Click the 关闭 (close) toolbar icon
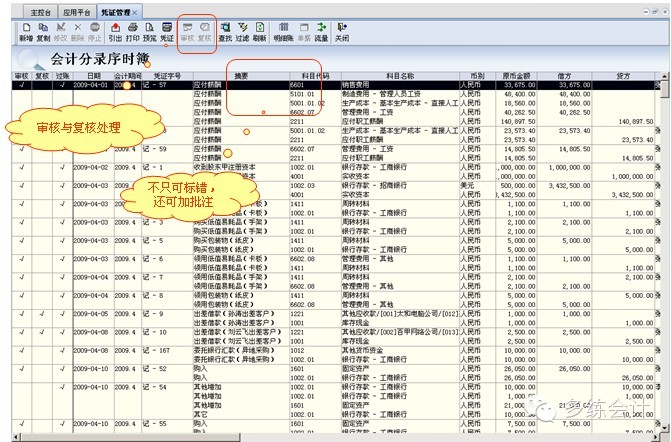This screenshot has width=671, height=442. [x=341, y=33]
